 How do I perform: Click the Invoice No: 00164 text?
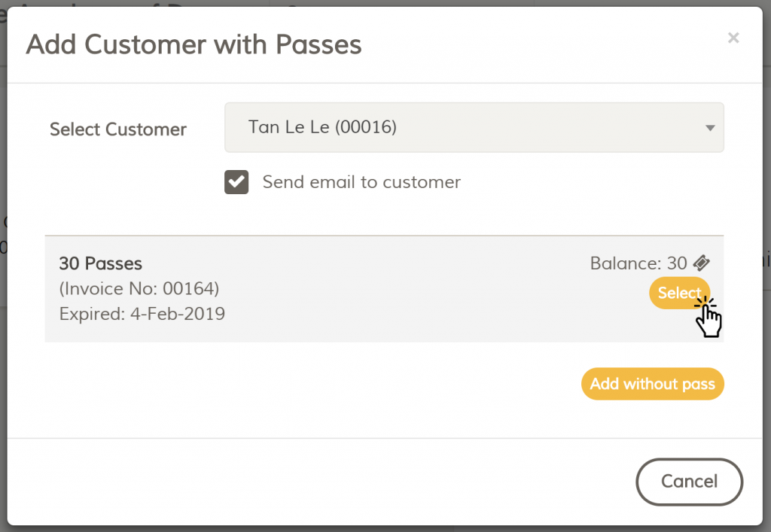click(139, 289)
